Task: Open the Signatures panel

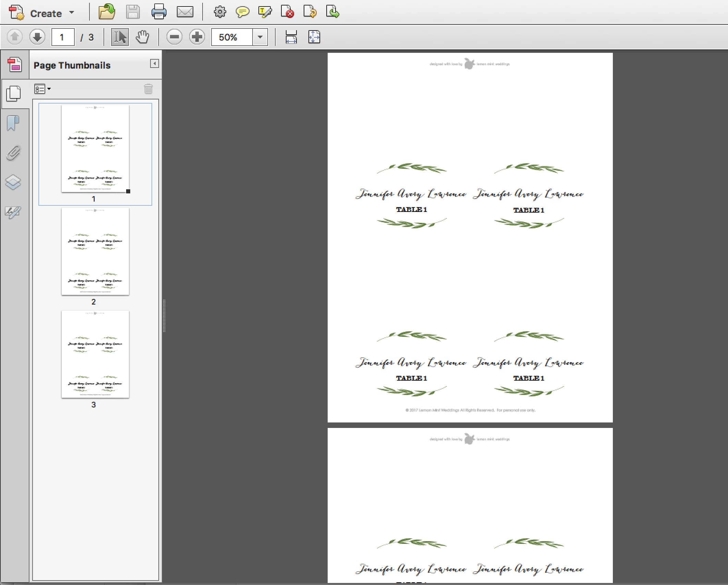Action: tap(13, 212)
